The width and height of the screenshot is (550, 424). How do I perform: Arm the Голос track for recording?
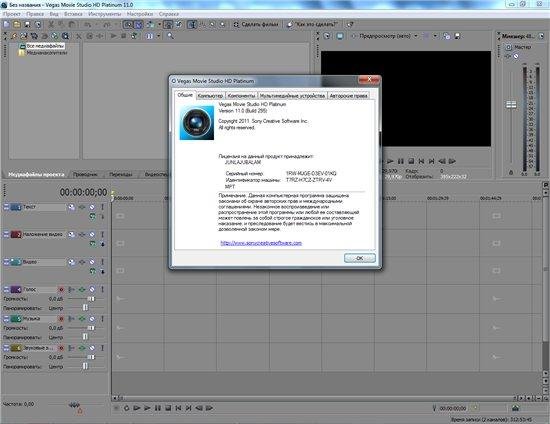coord(61,289)
